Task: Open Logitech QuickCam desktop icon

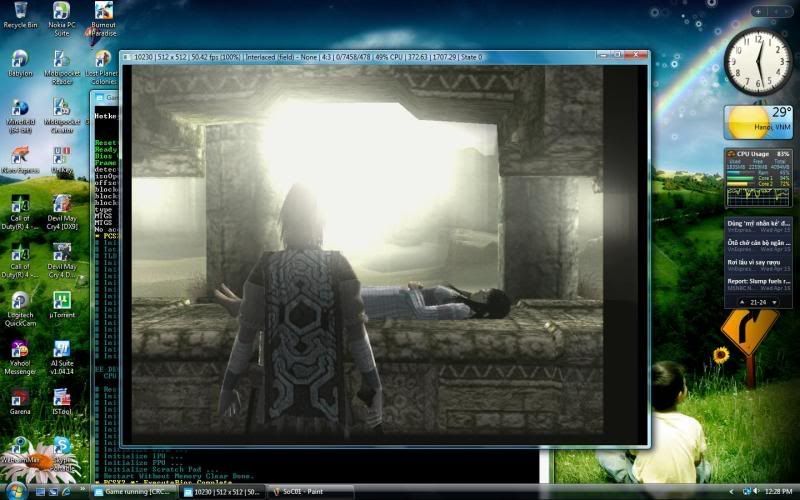Action: point(20,309)
